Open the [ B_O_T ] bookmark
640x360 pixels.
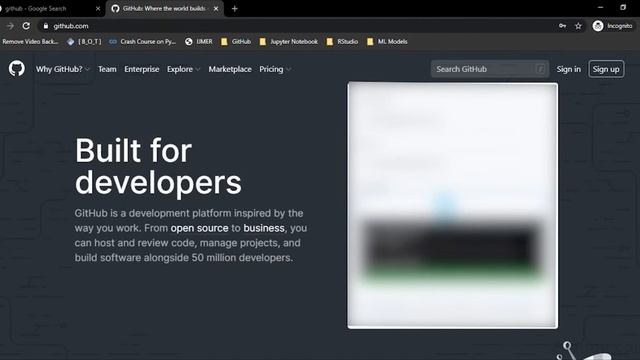(84, 41)
